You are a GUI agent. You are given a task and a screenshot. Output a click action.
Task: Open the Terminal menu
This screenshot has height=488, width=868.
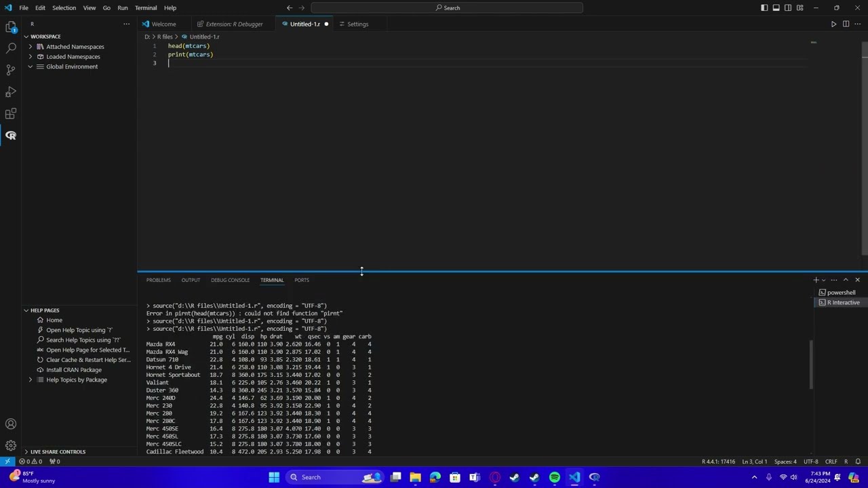[x=146, y=8]
